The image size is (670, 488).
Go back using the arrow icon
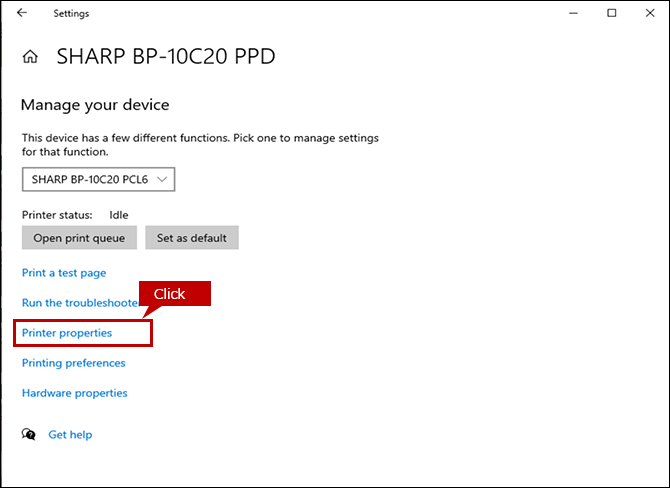coord(22,13)
